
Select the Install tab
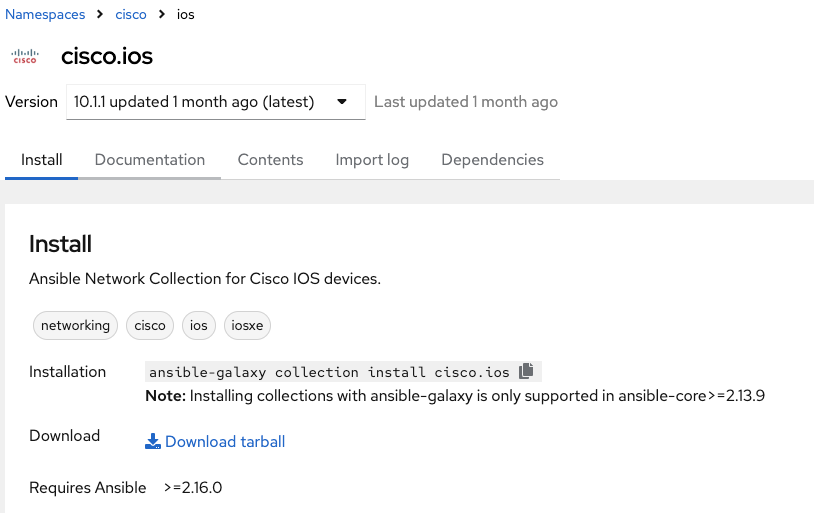[42, 160]
